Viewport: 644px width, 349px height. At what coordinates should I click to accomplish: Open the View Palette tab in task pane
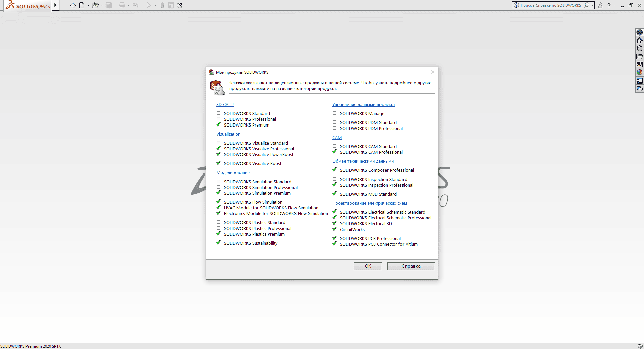pos(640,64)
